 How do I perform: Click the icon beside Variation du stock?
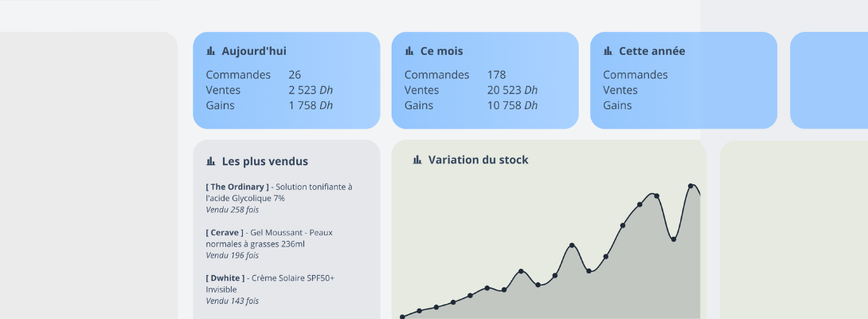pyautogui.click(x=417, y=159)
